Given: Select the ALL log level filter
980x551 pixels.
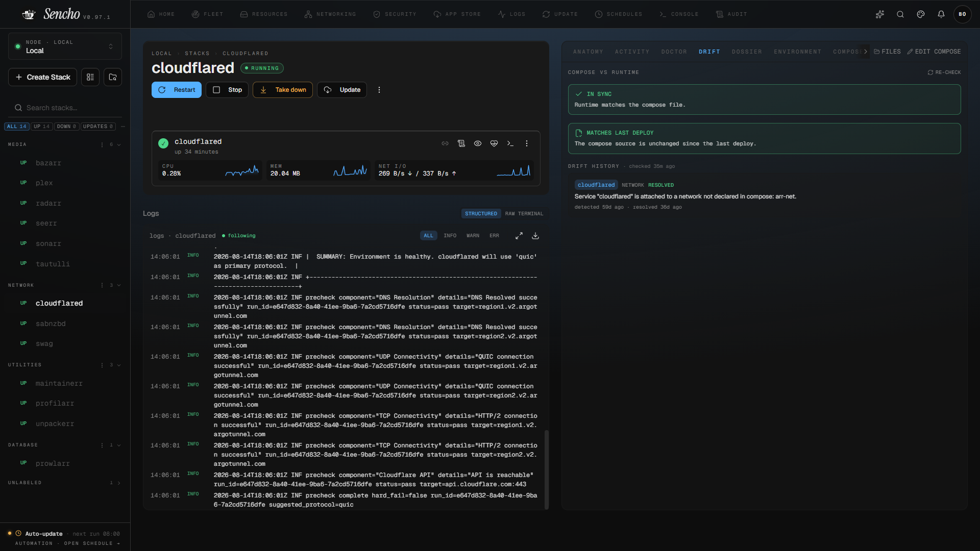Looking at the screenshot, I should point(429,236).
